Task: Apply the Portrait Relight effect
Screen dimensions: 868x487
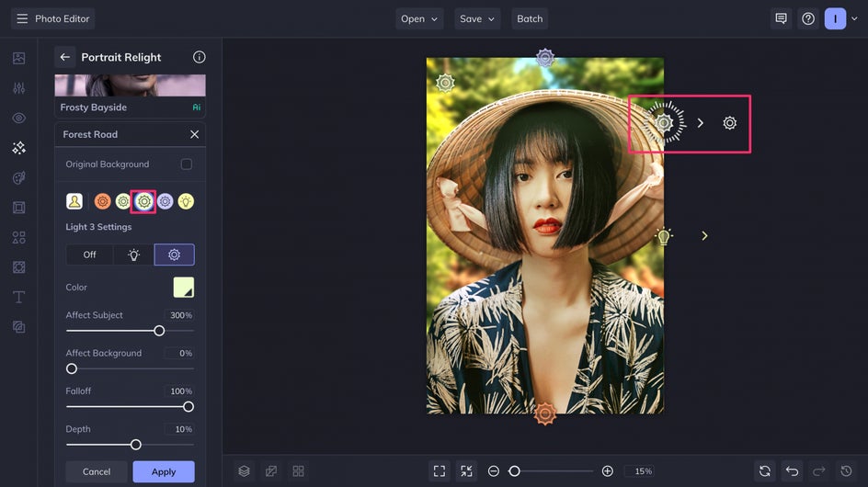Action: [164, 471]
